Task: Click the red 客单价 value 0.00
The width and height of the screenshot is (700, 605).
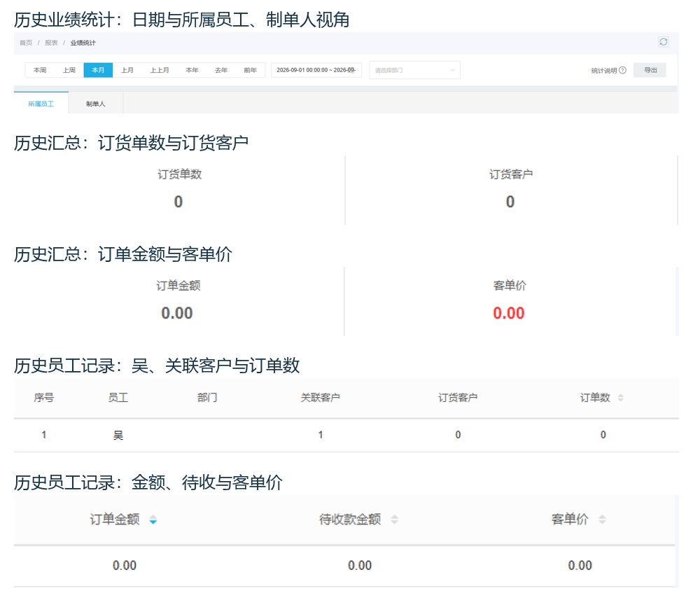Action: (x=508, y=313)
